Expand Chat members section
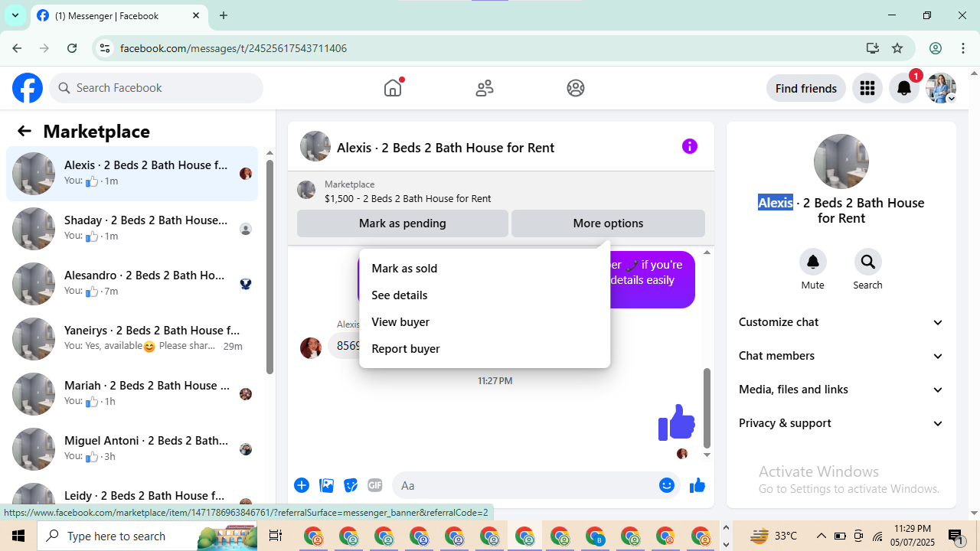 841,356
